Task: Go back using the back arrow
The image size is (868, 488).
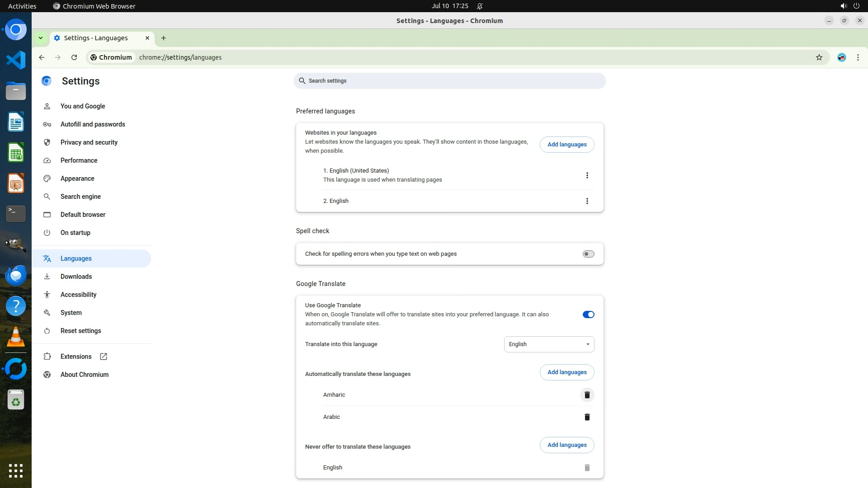Action: (x=42, y=57)
